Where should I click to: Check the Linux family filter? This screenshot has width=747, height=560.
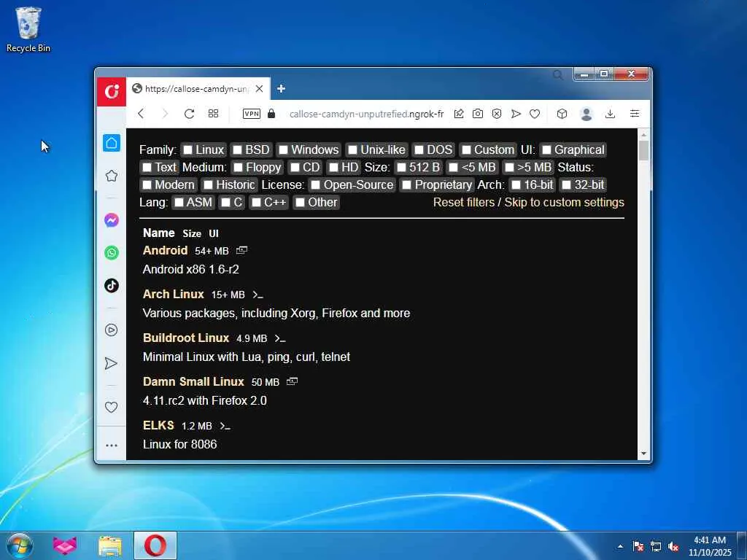[188, 150]
